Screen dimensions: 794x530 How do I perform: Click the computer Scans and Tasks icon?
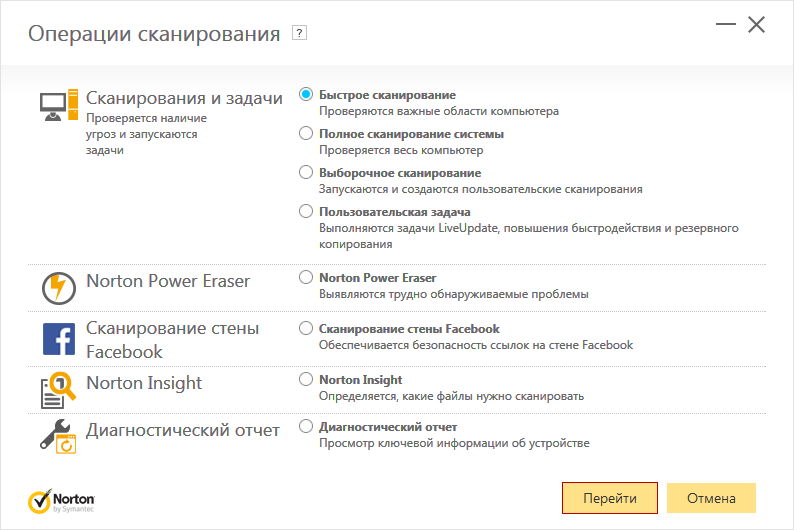pos(59,106)
